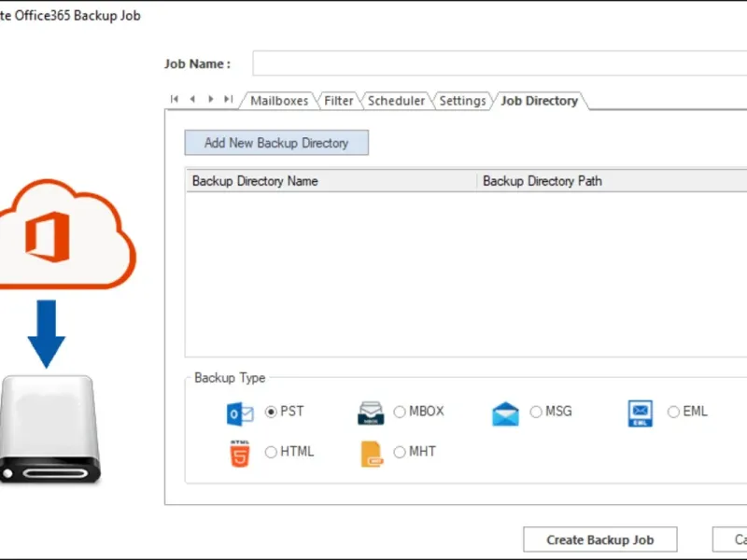747x560 pixels.
Task: Select the EML backup type
Action: [673, 412]
